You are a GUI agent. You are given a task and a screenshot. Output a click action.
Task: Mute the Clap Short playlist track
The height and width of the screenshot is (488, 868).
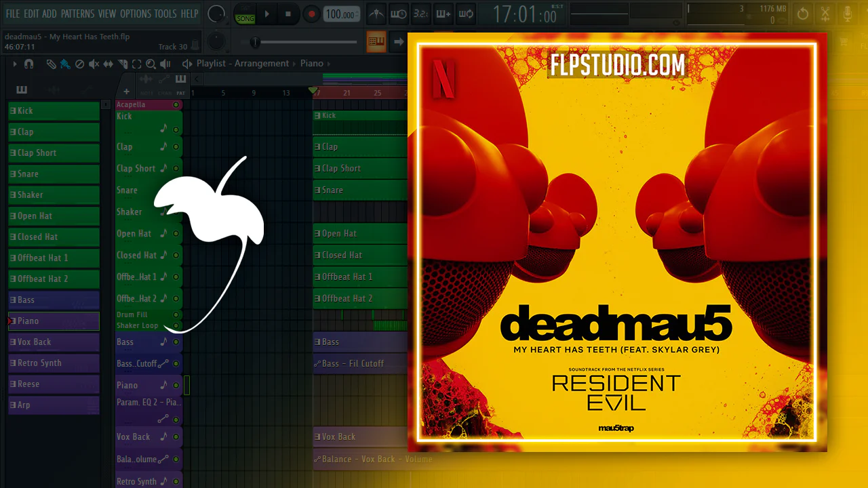pyautogui.click(x=176, y=169)
